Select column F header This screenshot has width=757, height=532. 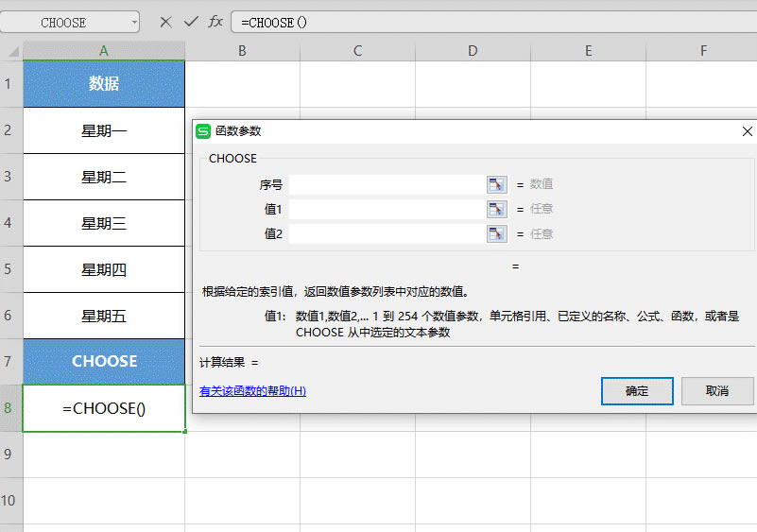(703, 51)
